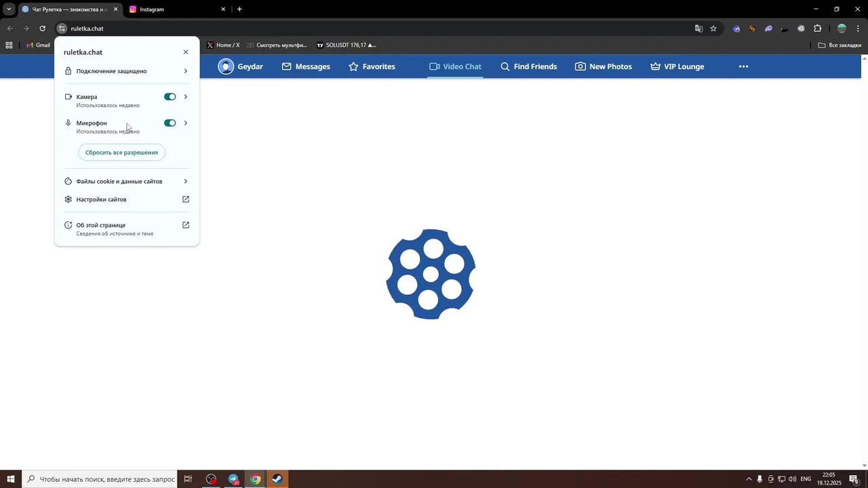Click Windows taskbar search box
This screenshot has width=868, height=488.
click(100, 479)
